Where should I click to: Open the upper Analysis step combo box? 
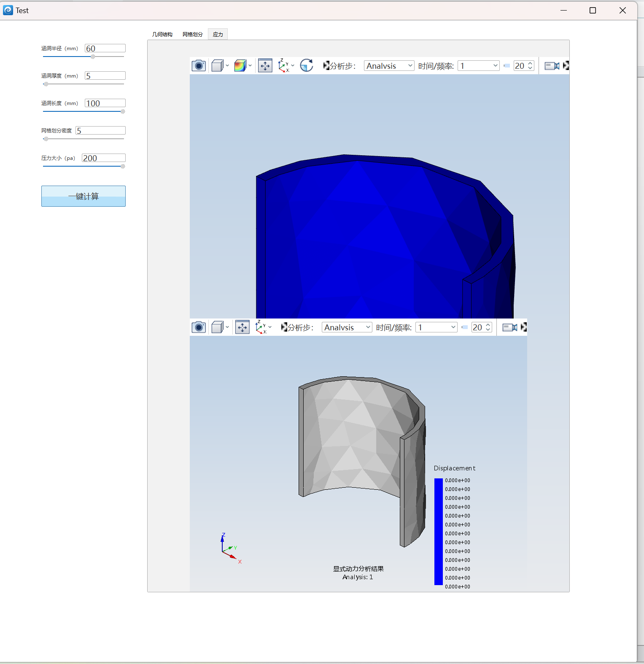click(389, 66)
